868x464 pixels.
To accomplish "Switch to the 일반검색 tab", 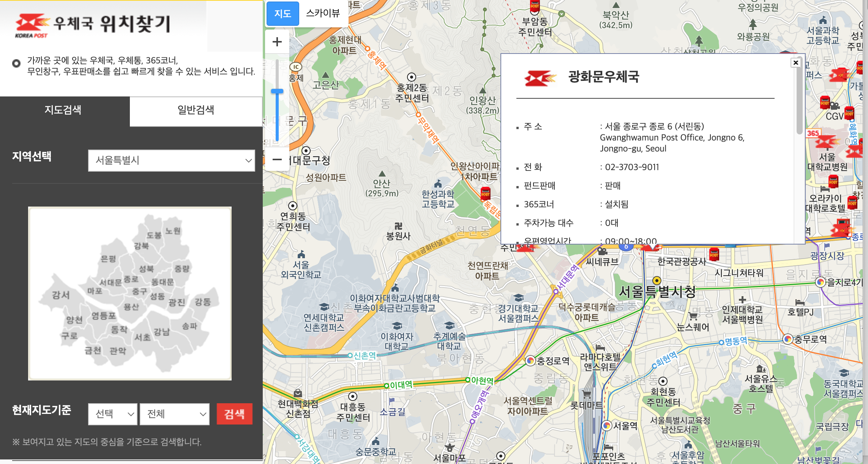I will click(196, 110).
